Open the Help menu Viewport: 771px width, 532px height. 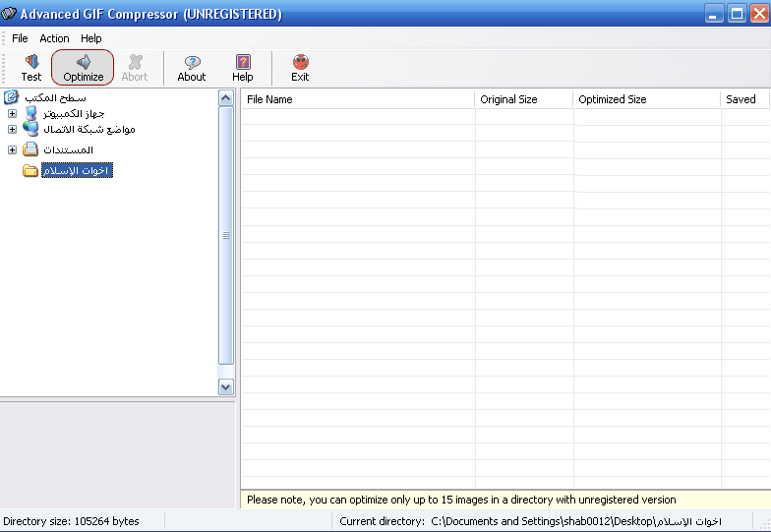point(90,38)
